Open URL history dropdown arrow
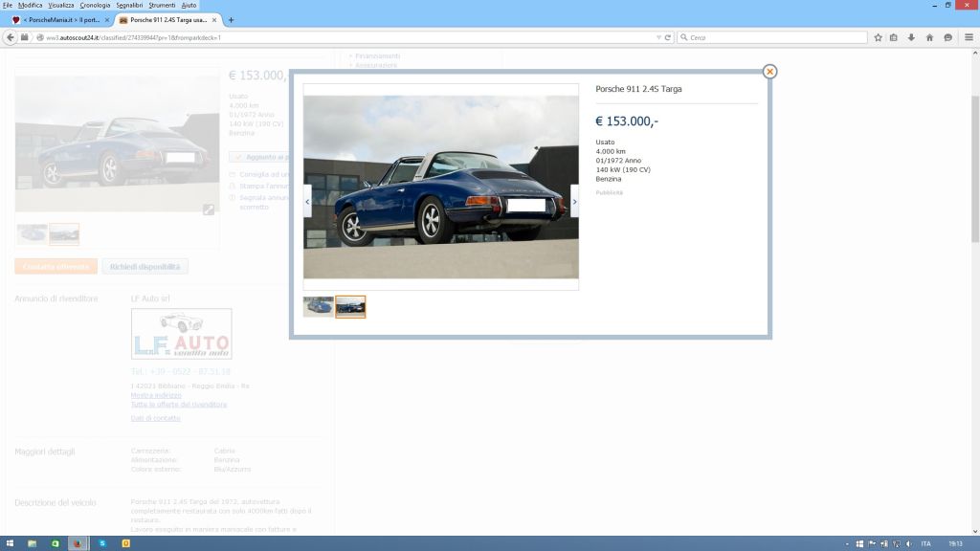Screen dimensions: 980x551 point(658,37)
